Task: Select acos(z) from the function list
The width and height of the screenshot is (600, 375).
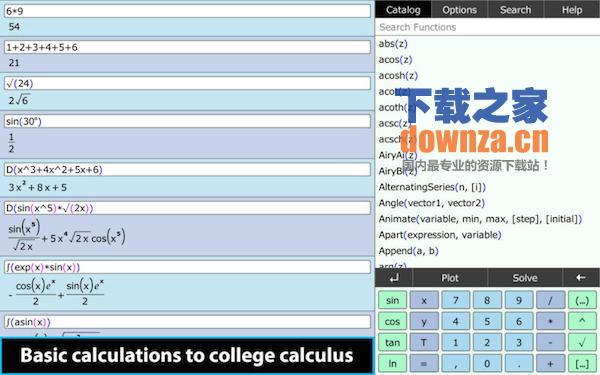Action: [x=395, y=60]
